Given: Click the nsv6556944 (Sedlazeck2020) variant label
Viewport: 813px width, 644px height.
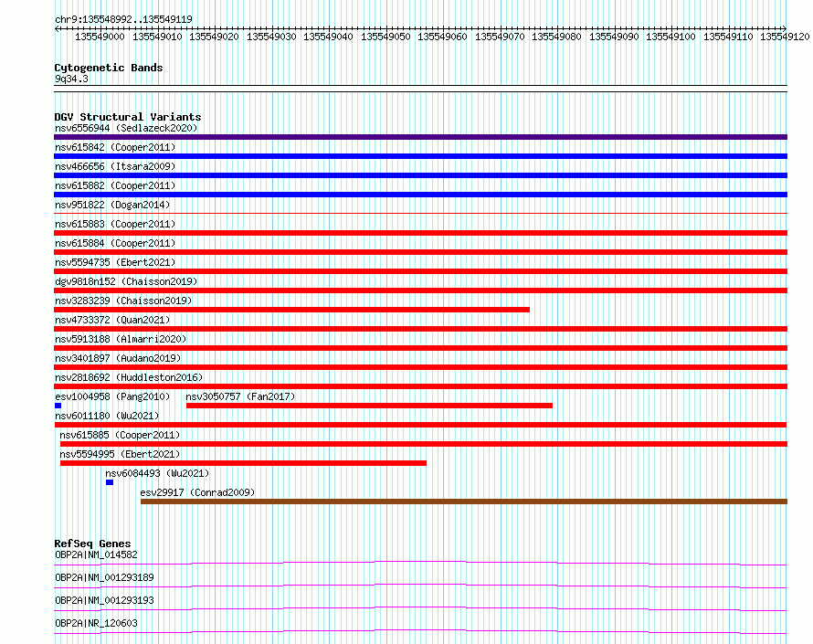Looking at the screenshot, I should click(126, 128).
